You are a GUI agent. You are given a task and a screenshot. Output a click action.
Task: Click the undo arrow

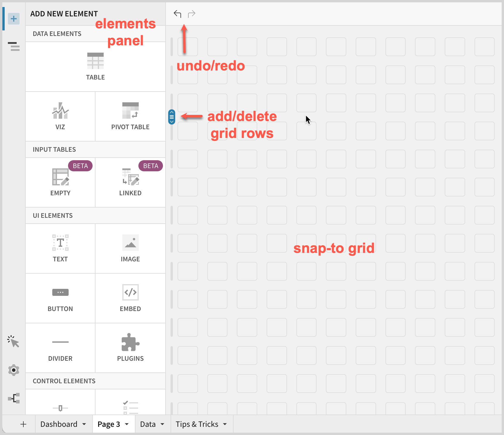177,14
